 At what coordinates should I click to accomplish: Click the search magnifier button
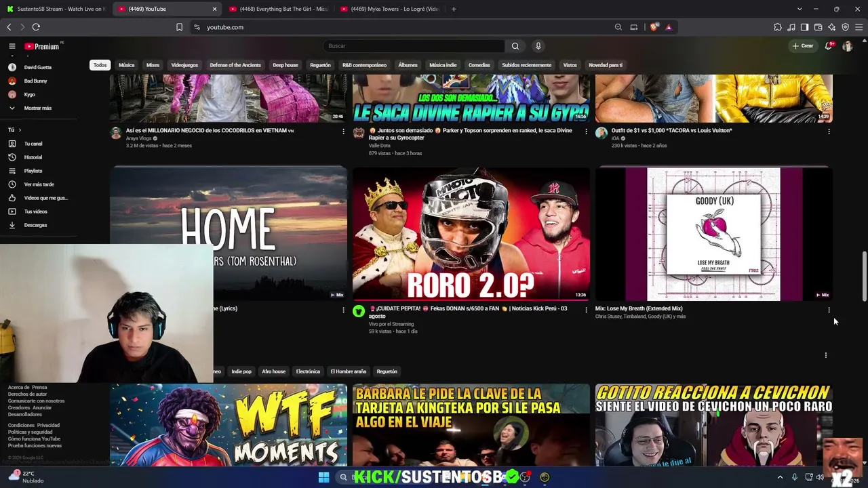(x=515, y=46)
